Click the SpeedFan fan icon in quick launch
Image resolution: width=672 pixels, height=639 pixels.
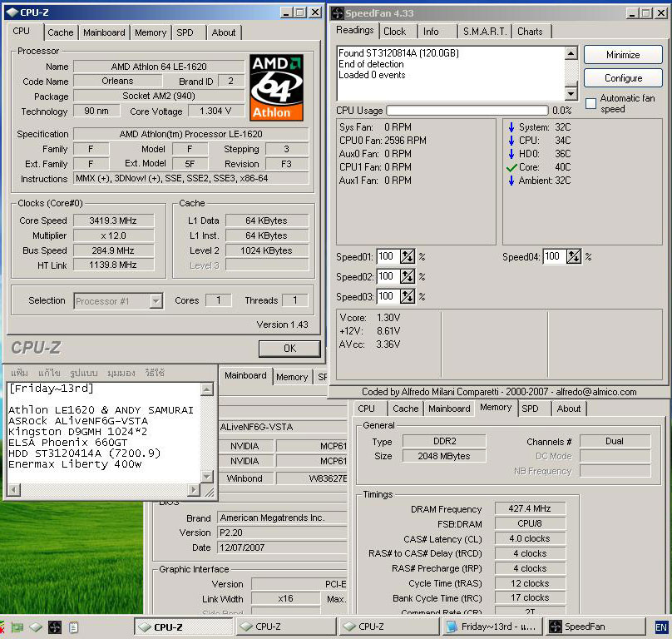click(x=54, y=627)
